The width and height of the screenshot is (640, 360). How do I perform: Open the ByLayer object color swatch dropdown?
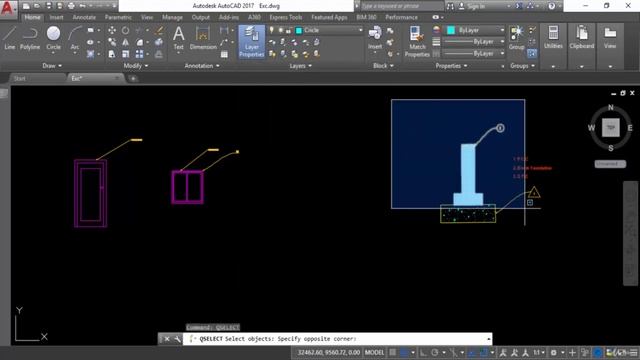502,30
